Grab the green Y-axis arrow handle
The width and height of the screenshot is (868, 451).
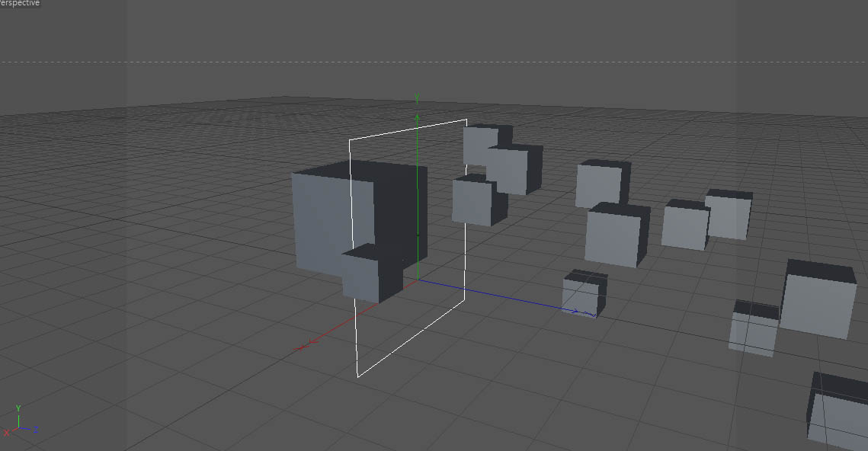(417, 118)
